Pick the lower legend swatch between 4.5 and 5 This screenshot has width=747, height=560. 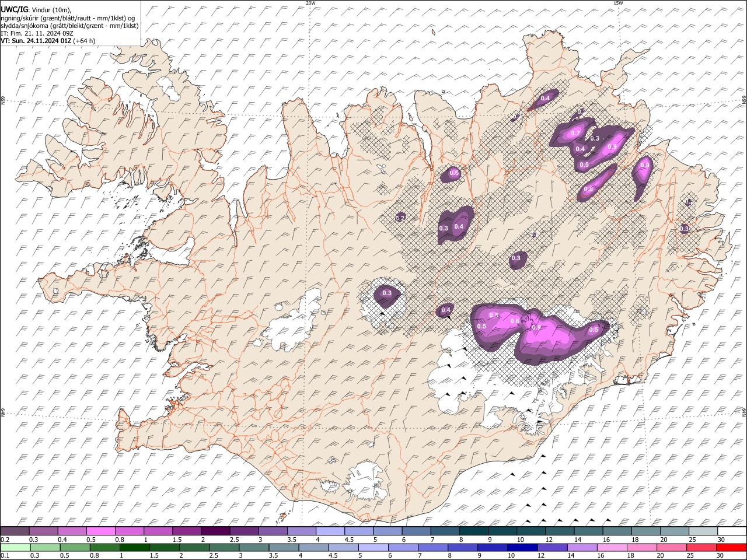pyautogui.click(x=343, y=547)
